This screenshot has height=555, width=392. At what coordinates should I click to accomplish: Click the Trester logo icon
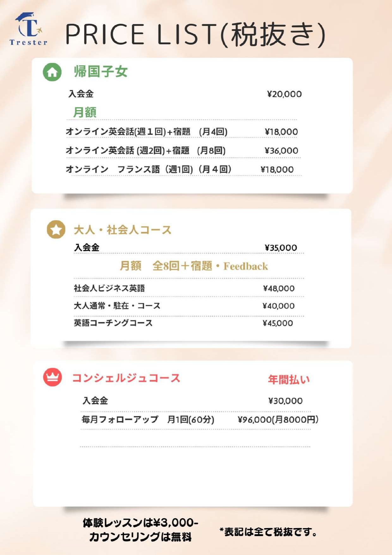pos(28,29)
